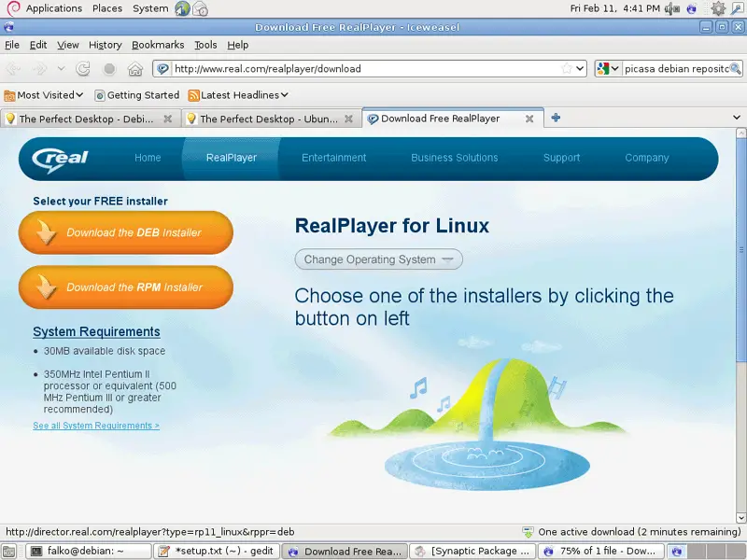Image resolution: width=747 pixels, height=560 pixels.
Task: Click the scrollbar down arrow
Action: pos(740,518)
